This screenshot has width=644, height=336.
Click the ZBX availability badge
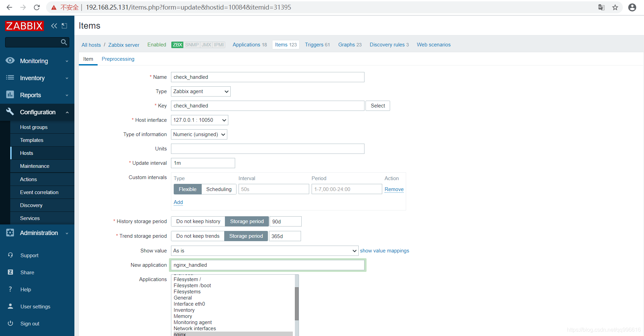tap(177, 45)
